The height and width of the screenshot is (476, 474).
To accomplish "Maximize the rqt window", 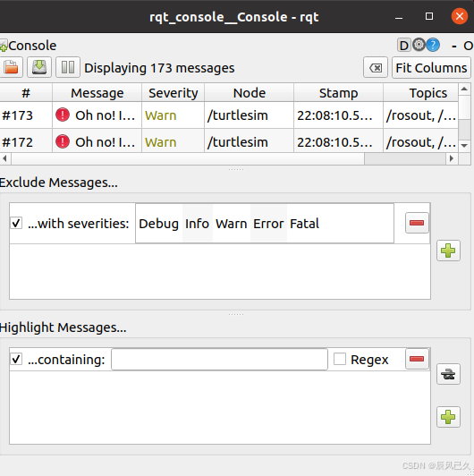I will (429, 16).
